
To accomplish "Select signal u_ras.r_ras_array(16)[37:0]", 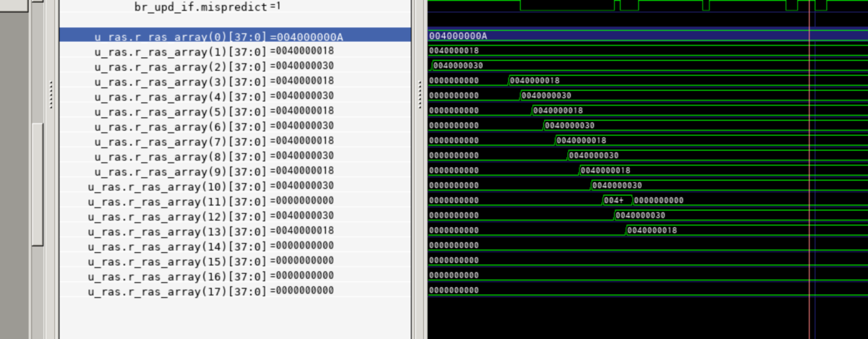I will tap(235, 275).
